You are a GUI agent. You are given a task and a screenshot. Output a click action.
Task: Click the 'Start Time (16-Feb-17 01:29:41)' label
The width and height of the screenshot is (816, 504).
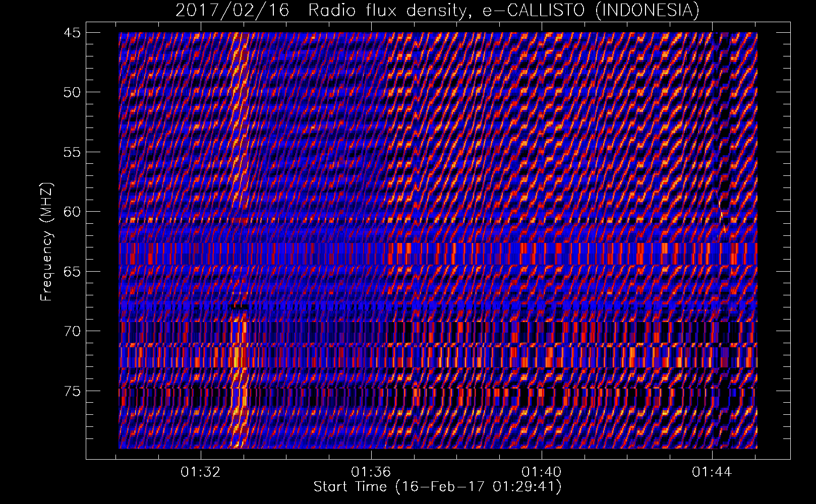(437, 487)
